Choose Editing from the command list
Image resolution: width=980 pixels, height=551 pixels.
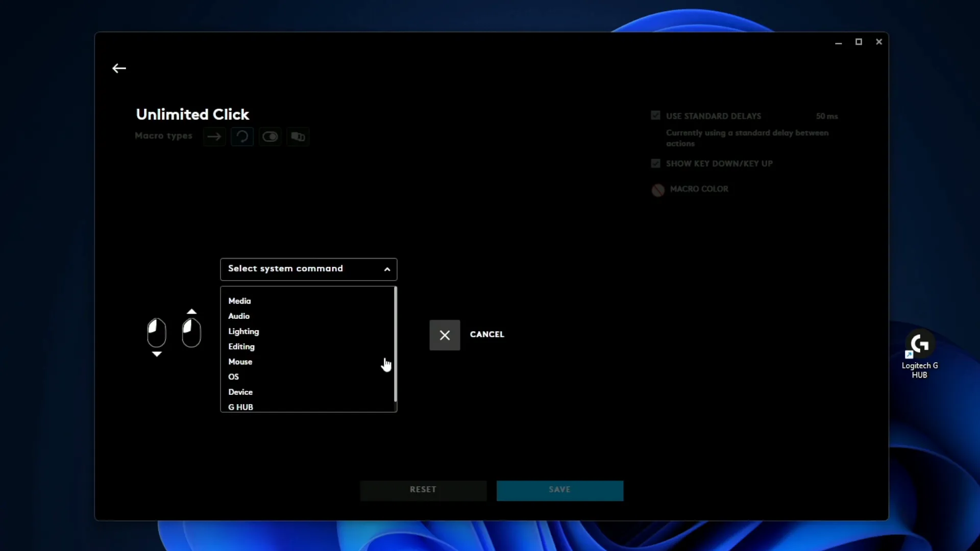click(x=241, y=347)
